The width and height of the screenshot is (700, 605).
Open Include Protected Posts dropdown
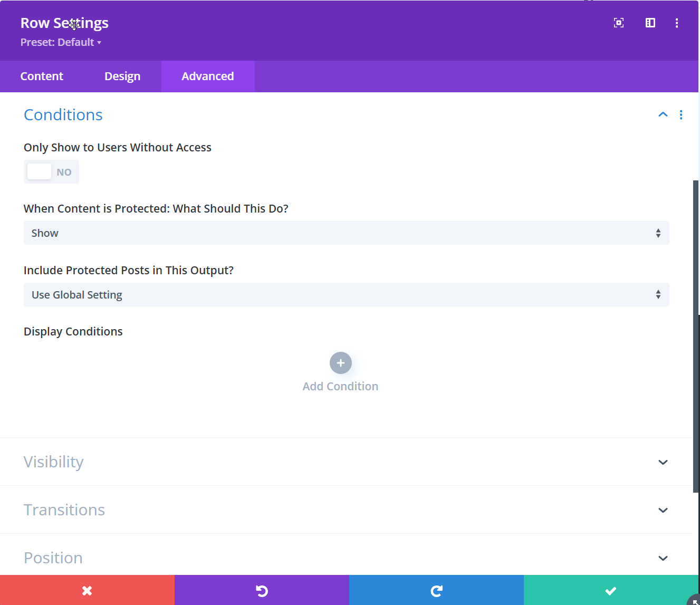point(346,295)
